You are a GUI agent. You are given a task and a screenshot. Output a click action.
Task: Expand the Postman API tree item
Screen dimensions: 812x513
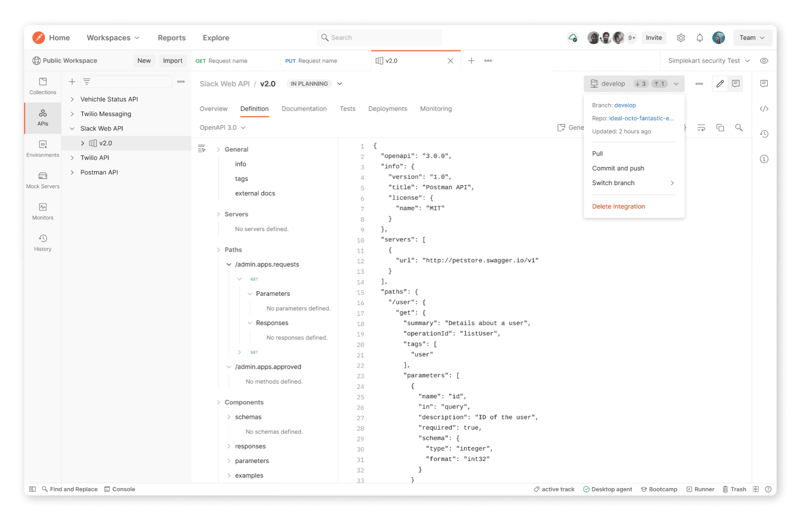tap(72, 172)
